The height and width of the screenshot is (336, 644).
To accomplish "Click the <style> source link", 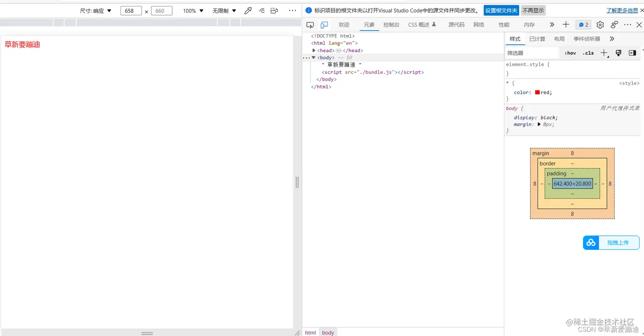I will tap(629, 83).
